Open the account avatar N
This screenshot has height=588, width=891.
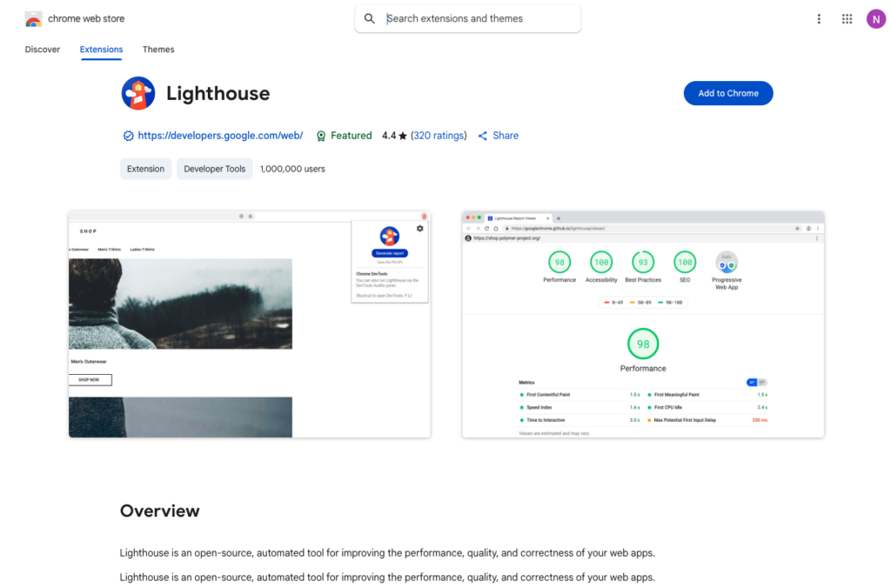875,19
